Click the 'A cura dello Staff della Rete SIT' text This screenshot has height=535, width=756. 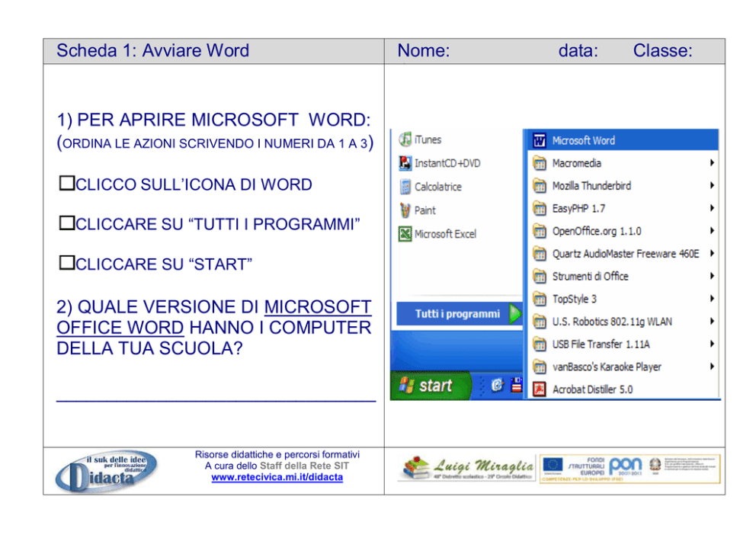click(x=277, y=466)
